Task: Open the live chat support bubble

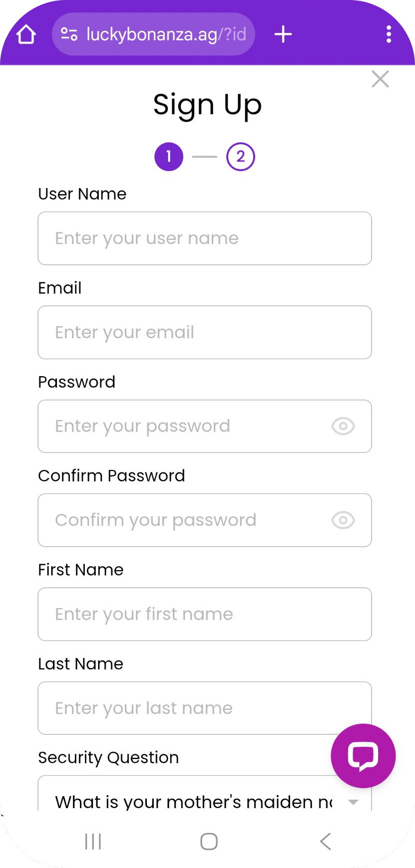Action: pyautogui.click(x=363, y=756)
